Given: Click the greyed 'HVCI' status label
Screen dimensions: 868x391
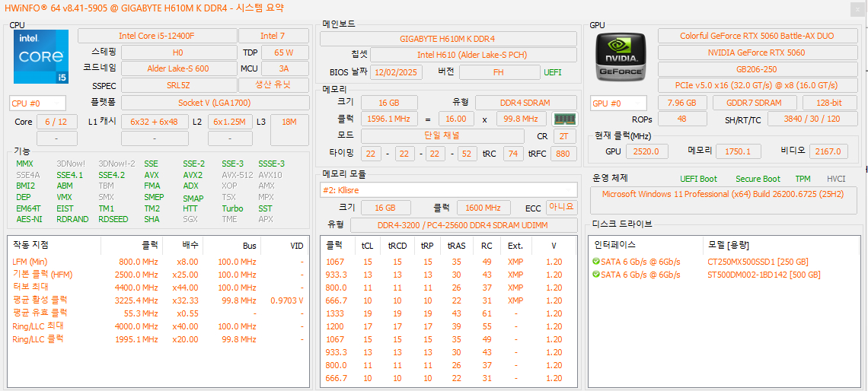Looking at the screenshot, I should coord(836,179).
